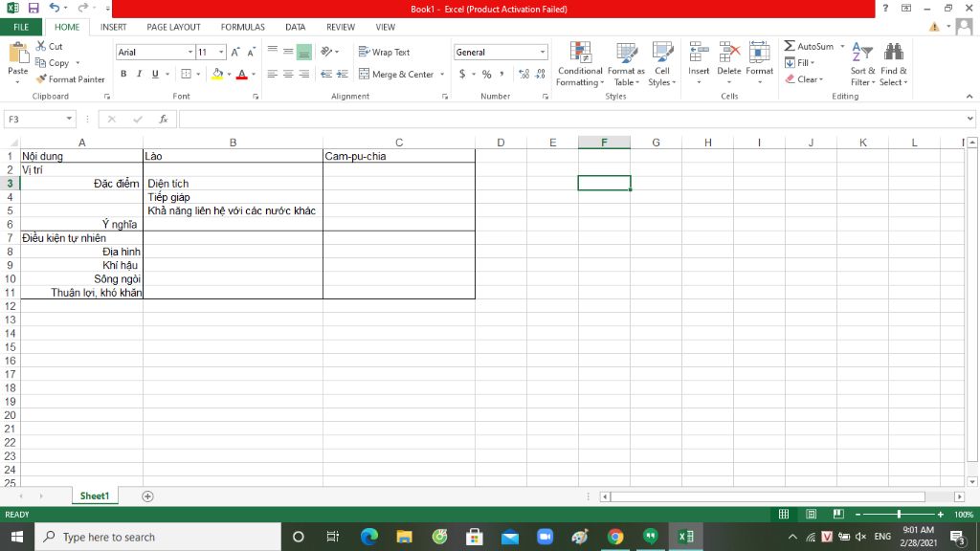Image resolution: width=980 pixels, height=551 pixels.
Task: Open Sort & Filter menu
Action: pyautogui.click(x=862, y=64)
